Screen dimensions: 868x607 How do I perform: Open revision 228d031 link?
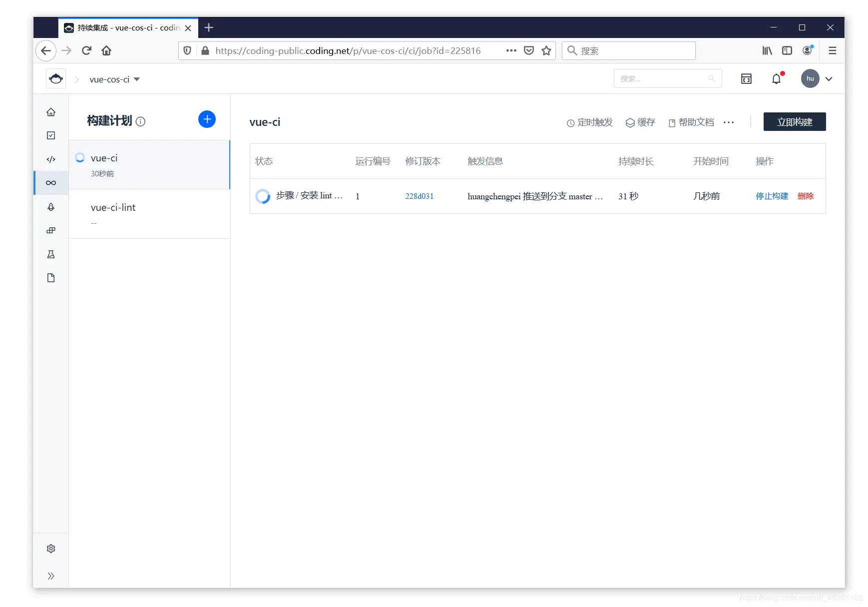coord(420,196)
